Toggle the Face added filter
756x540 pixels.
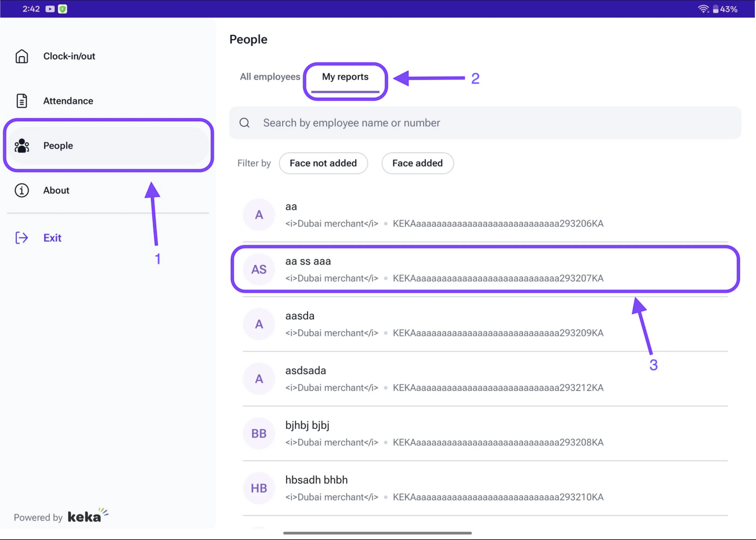(417, 163)
